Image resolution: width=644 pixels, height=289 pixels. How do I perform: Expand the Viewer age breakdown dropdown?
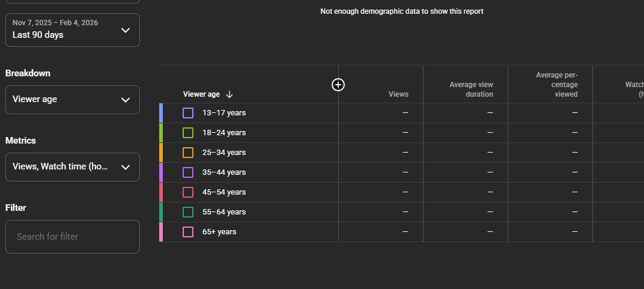point(72,100)
